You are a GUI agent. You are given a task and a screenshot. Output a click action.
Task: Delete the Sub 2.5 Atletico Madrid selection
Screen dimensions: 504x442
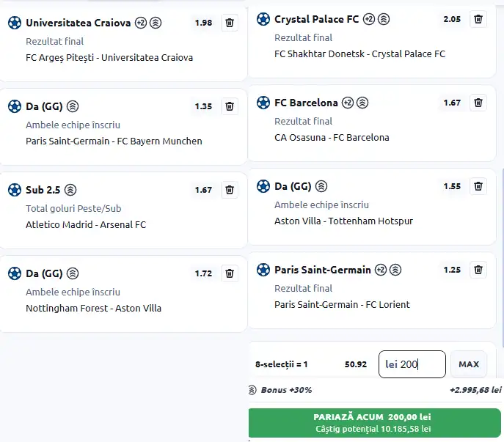click(x=230, y=190)
